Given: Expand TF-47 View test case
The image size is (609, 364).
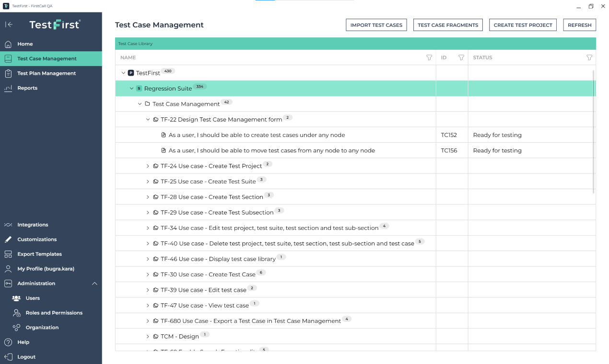Looking at the screenshot, I should (148, 306).
